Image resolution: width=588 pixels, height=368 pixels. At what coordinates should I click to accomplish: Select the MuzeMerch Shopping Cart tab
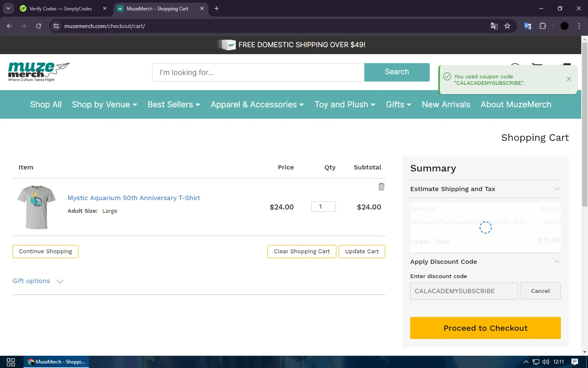pyautogui.click(x=157, y=9)
